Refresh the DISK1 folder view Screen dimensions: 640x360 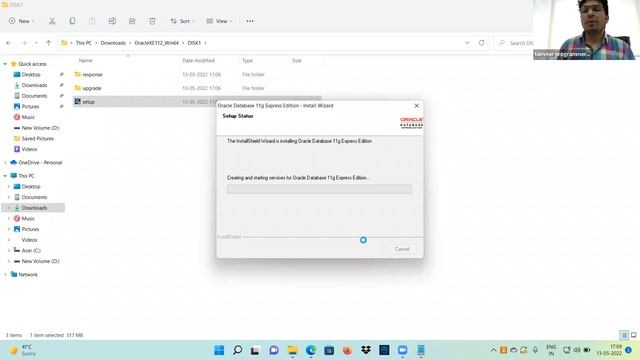pos(482,43)
